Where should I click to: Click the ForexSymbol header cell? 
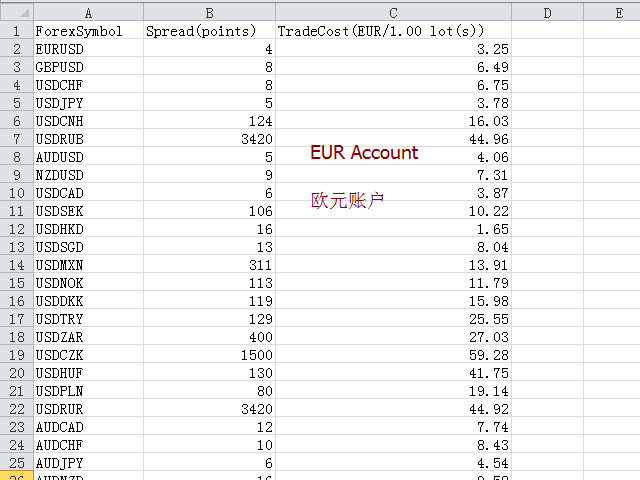[x=89, y=31]
